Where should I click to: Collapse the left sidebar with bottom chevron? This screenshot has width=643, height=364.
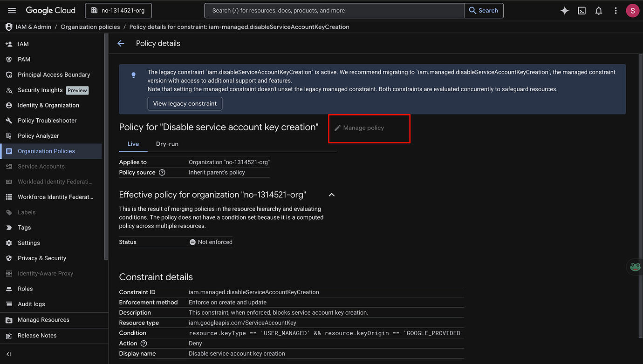[x=8, y=354]
